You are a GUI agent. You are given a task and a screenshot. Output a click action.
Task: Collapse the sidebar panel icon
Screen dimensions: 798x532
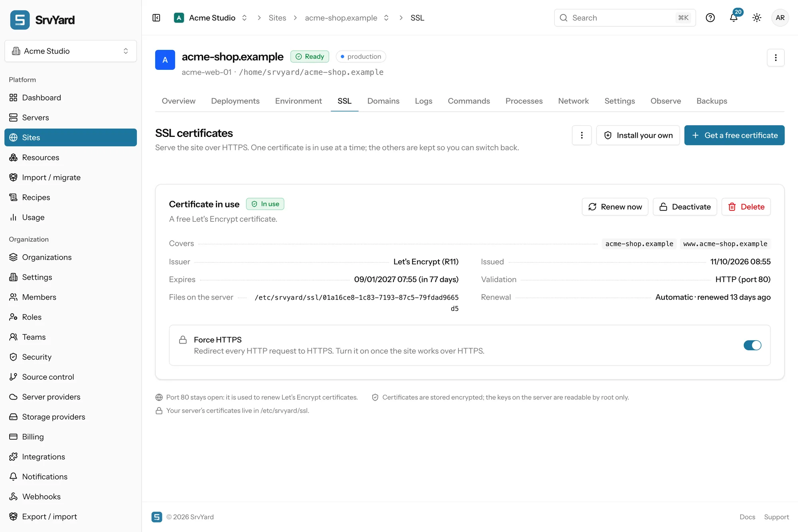point(156,18)
